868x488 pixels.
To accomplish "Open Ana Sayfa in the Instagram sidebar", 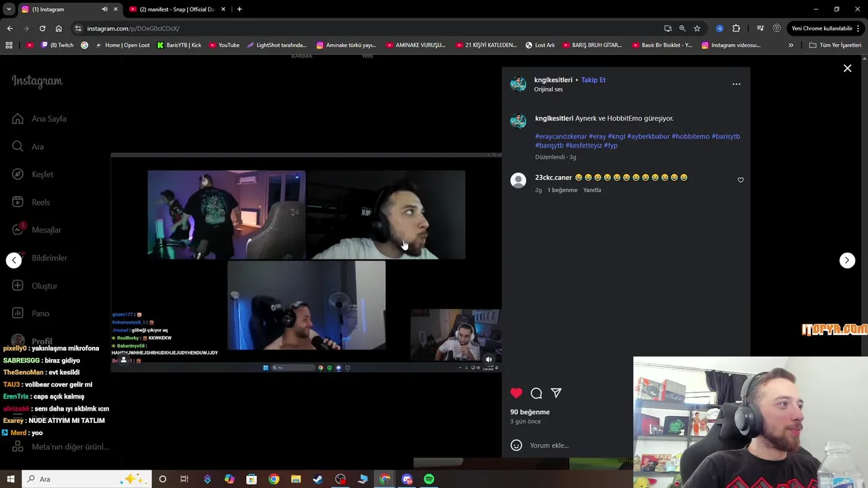I will tap(39, 119).
